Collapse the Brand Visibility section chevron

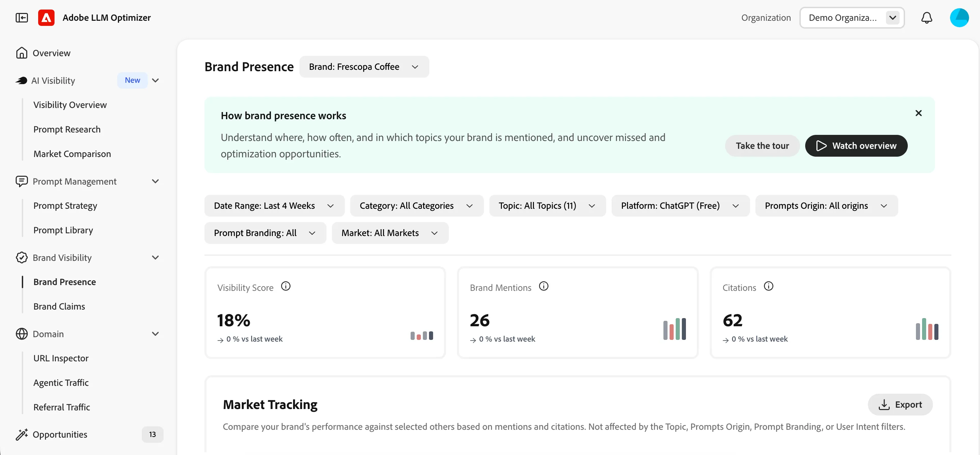point(155,257)
